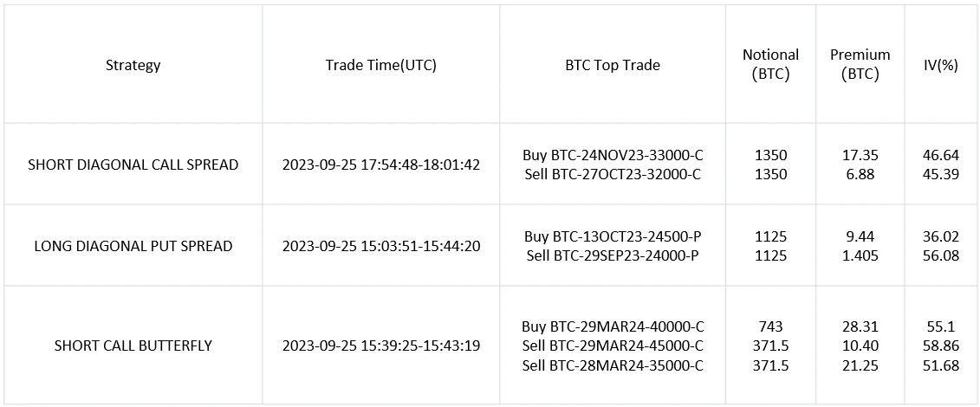Click the SHORT CALL BUTTERFLY strategy cell
Viewport: 980px width, 407px height.
133,346
